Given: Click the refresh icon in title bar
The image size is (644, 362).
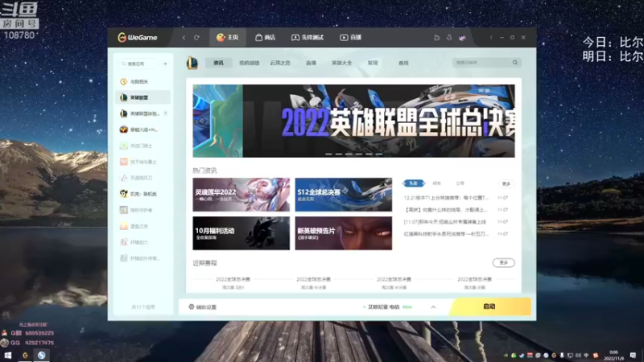Looking at the screenshot, I should [x=196, y=37].
